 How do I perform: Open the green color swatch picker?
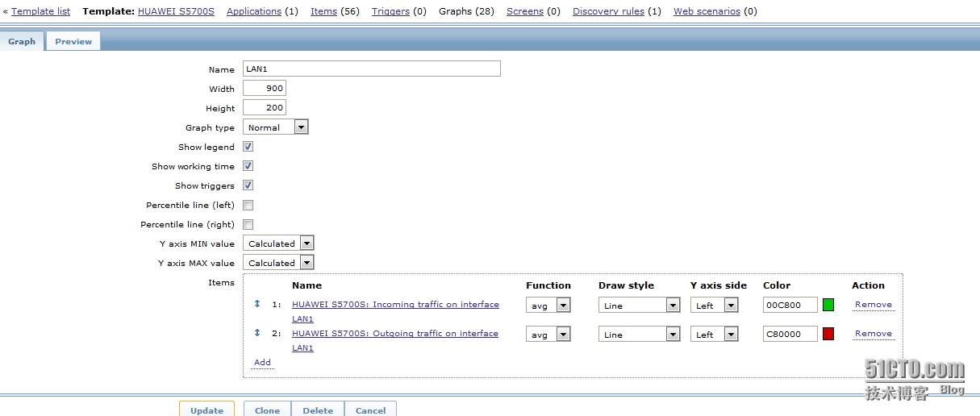click(x=828, y=305)
